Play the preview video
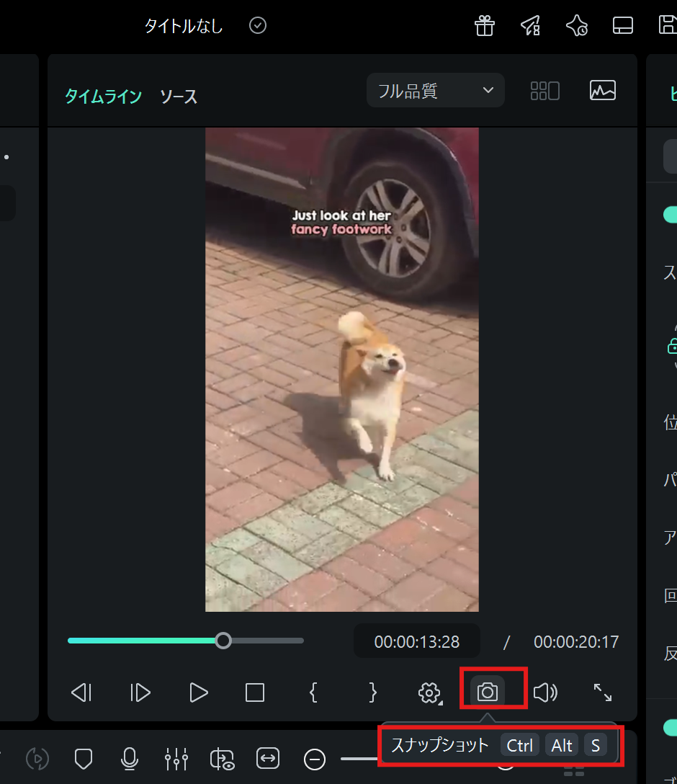 coord(198,692)
